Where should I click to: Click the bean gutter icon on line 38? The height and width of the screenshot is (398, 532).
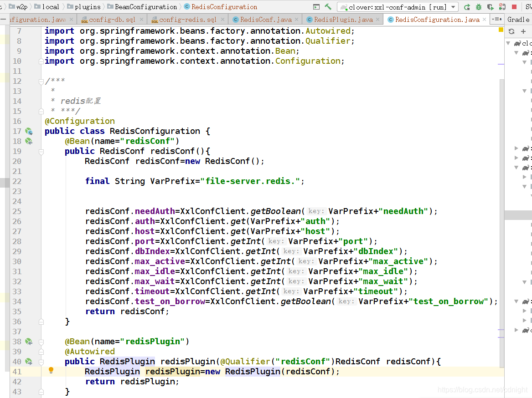(29, 342)
